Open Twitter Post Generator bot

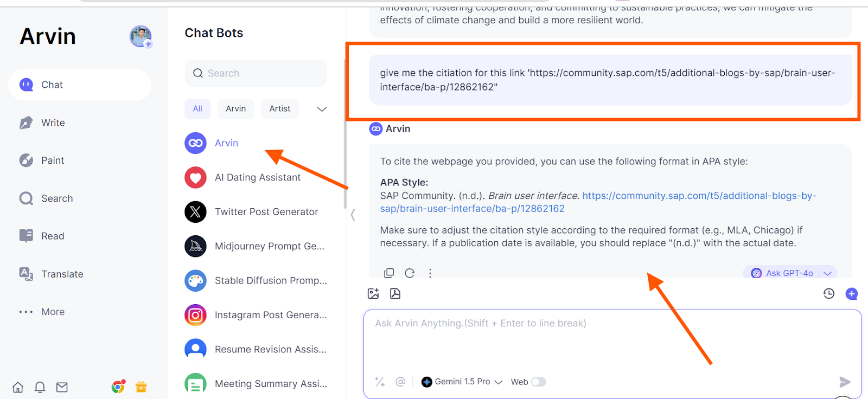pos(256,211)
